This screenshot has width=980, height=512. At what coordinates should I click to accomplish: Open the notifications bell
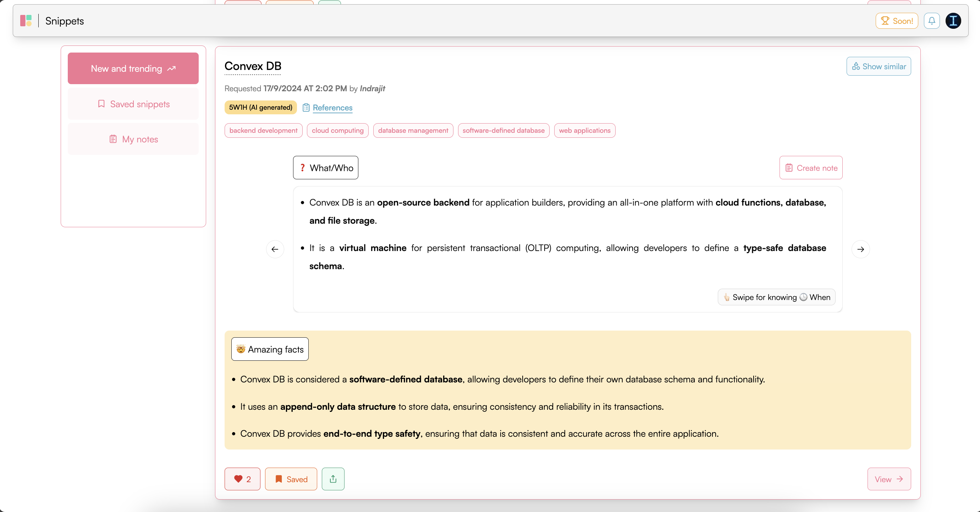click(932, 21)
